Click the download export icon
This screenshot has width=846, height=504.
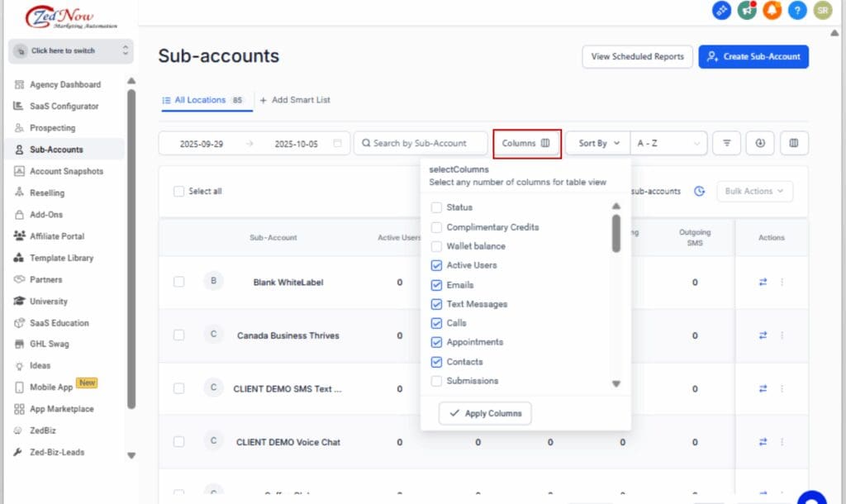tap(760, 143)
